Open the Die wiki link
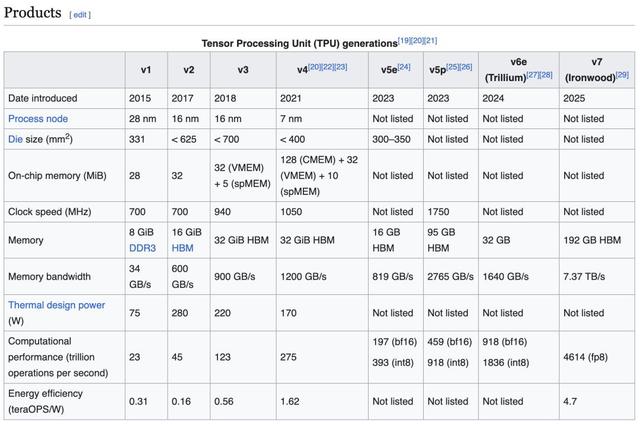This screenshot has height=424, width=640. pyautogui.click(x=16, y=139)
